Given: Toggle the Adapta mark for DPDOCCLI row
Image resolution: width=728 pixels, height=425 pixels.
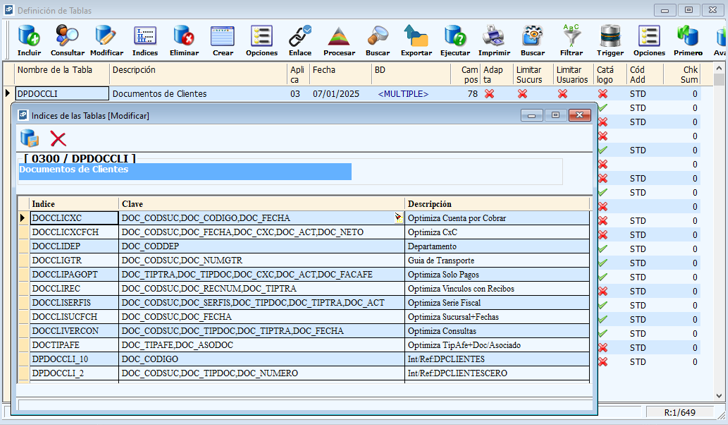Looking at the screenshot, I should 490,94.
